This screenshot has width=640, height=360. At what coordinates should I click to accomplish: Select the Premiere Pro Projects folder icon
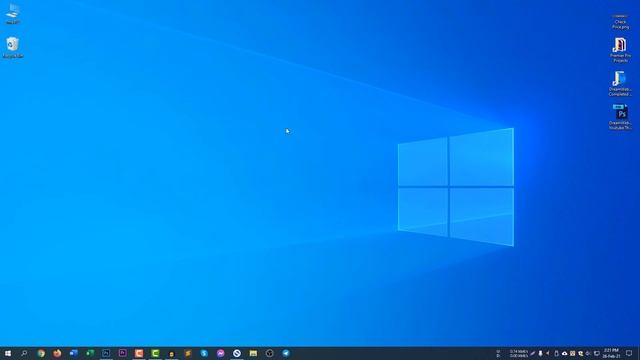click(x=620, y=50)
